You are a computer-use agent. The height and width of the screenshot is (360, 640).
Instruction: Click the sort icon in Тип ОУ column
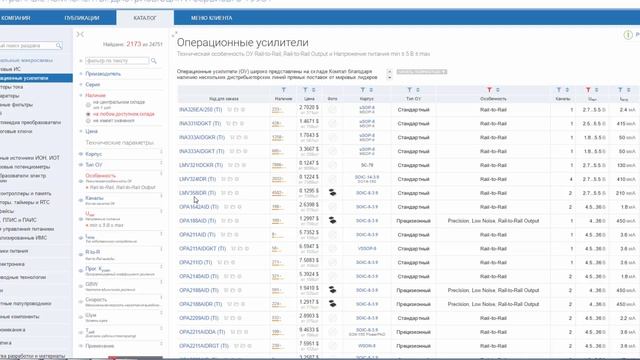tap(418, 90)
